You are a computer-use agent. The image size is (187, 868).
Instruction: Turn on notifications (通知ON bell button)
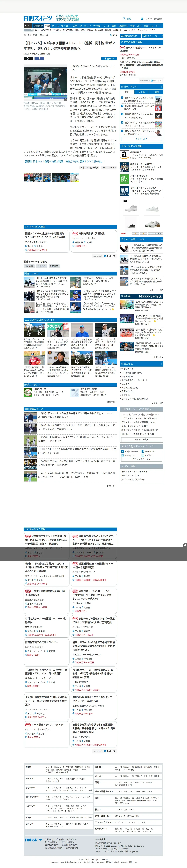tap(110, 59)
